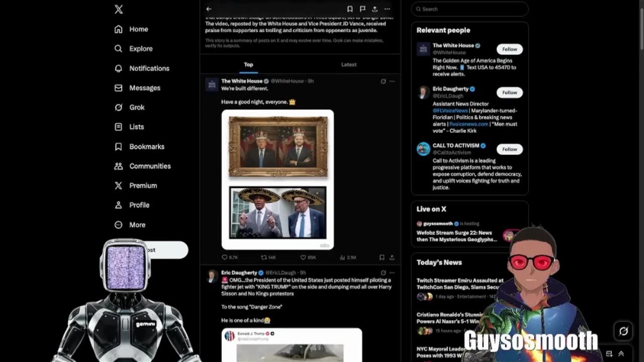Open the framed portrait image with crowns
Image resolution: width=644 pixels, height=362 pixels.
278,146
